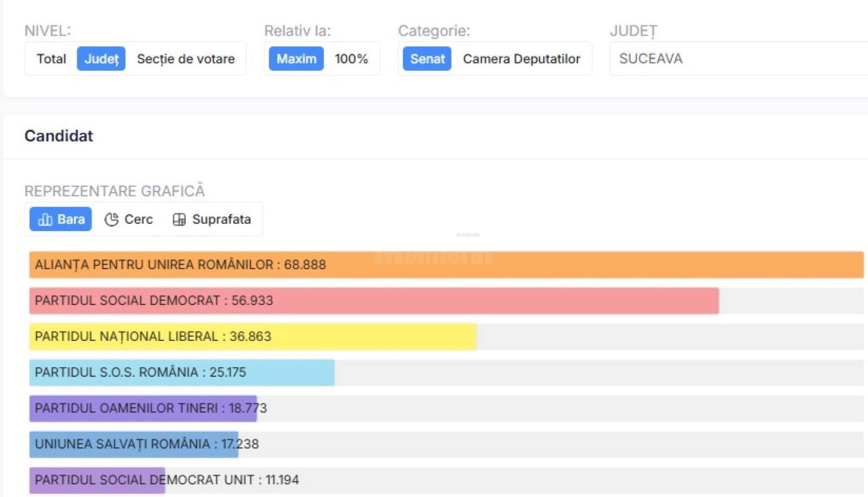This screenshot has width=868, height=497.
Task: Show the Suprafata chart view
Action: click(212, 219)
